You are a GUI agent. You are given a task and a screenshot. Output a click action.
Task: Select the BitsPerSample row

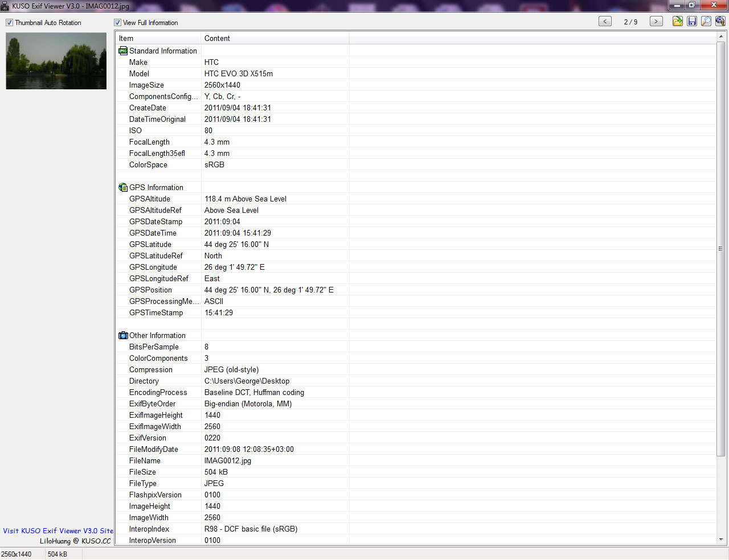click(416, 347)
